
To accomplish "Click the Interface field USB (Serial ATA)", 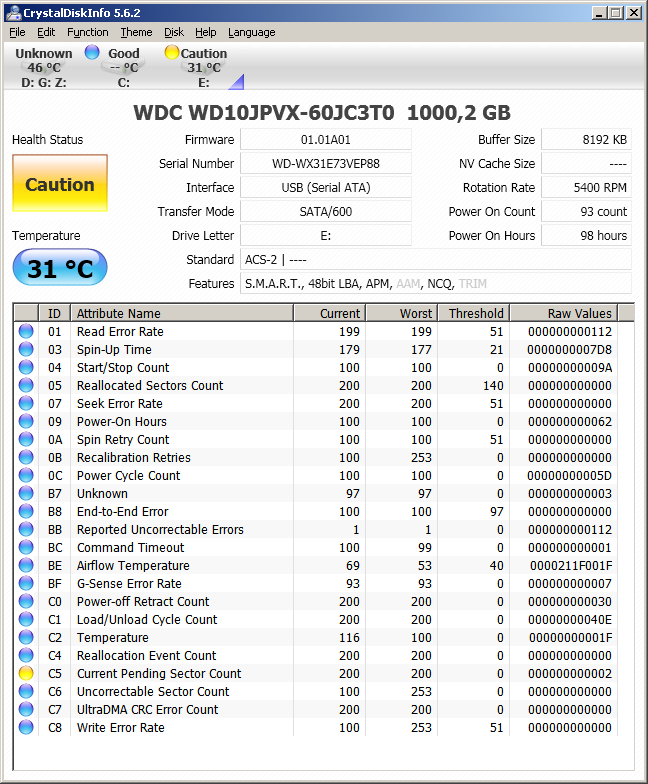I will (326, 188).
